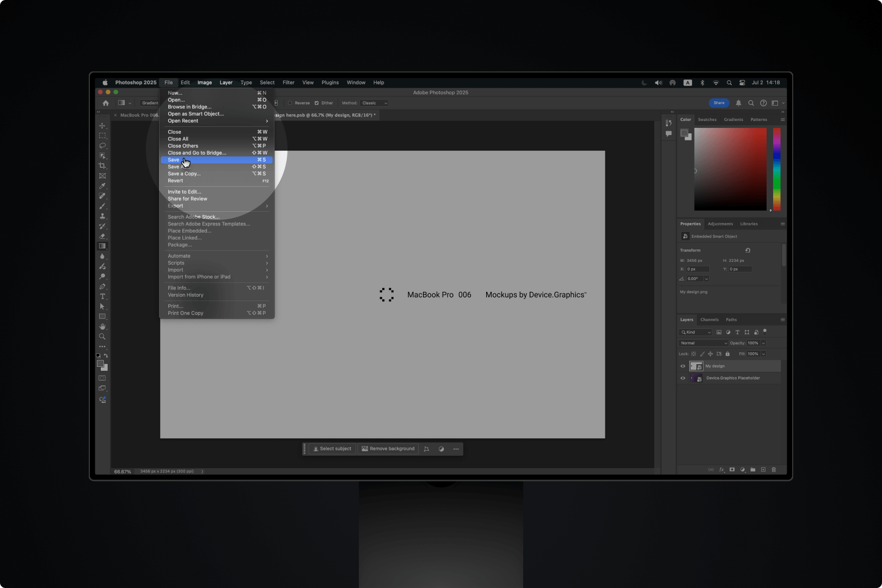
Task: Select the Crop tool
Action: tap(102, 166)
